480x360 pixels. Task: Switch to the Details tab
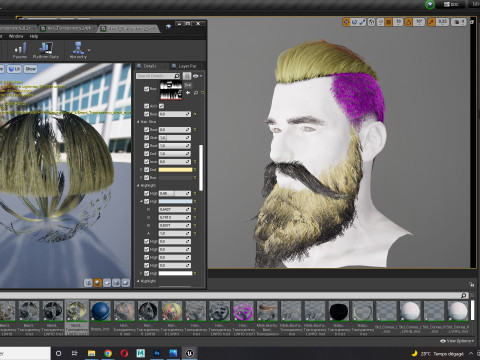150,66
